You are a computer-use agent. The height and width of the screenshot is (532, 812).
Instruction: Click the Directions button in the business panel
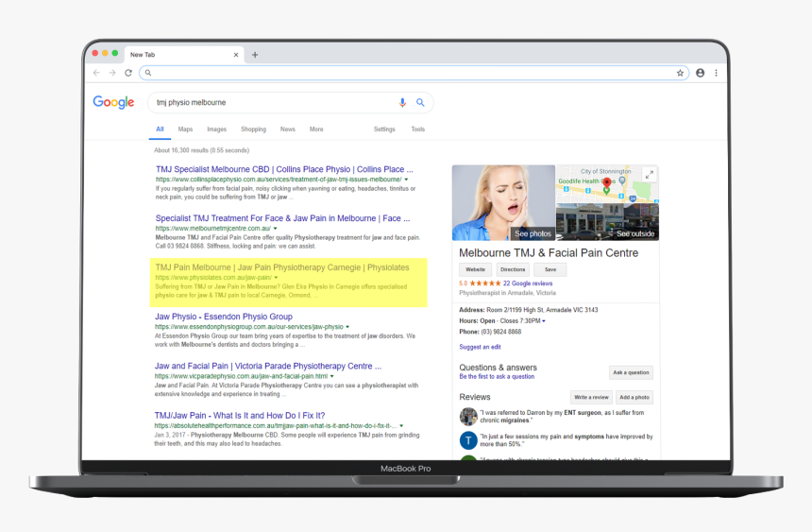513,269
